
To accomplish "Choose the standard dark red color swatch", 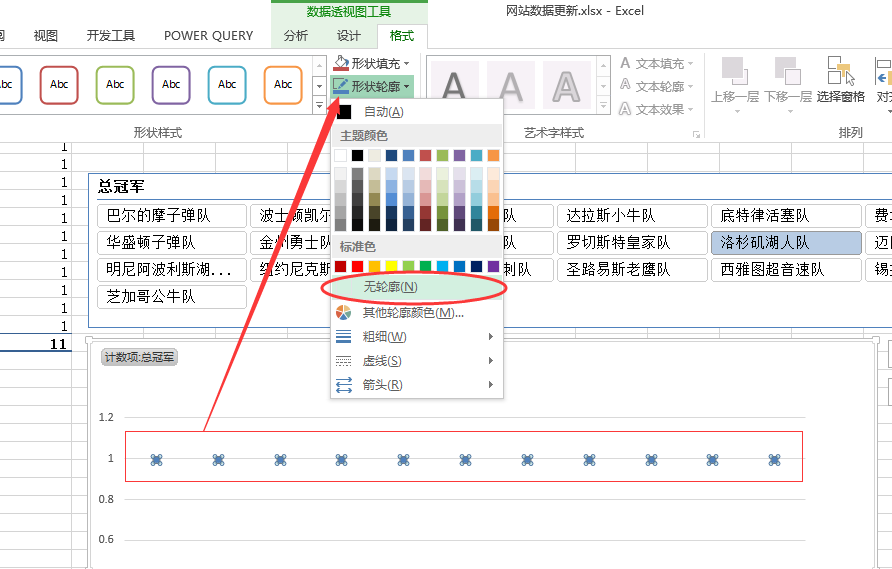I will click(x=340, y=266).
